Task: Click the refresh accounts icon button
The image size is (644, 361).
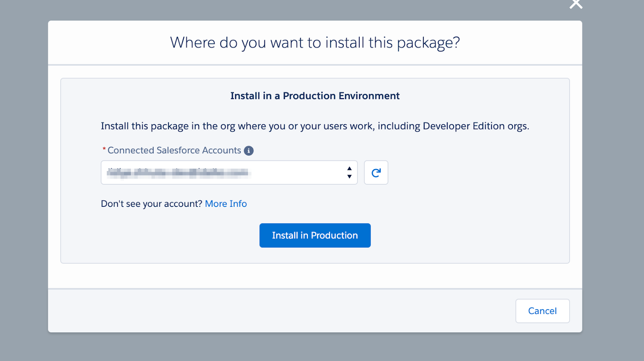Action: tap(376, 173)
